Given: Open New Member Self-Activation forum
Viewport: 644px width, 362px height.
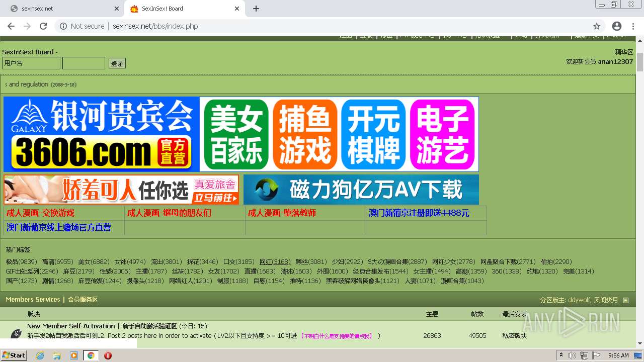Looking at the screenshot, I should point(102,326).
